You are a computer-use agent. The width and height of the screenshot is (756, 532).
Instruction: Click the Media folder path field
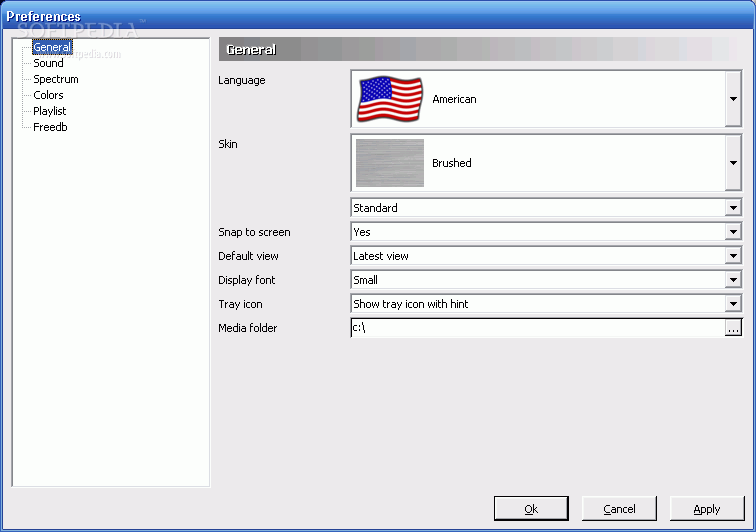pos(538,328)
